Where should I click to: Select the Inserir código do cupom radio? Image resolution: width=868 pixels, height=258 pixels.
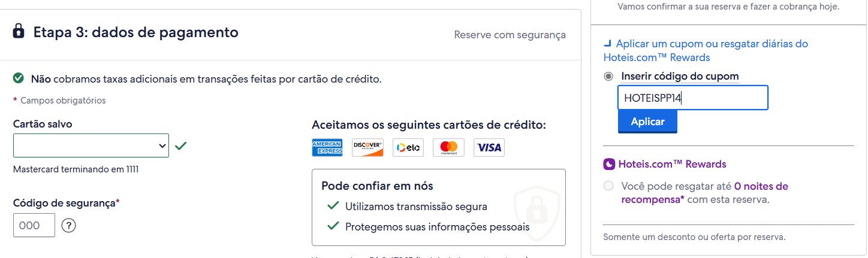click(x=609, y=77)
